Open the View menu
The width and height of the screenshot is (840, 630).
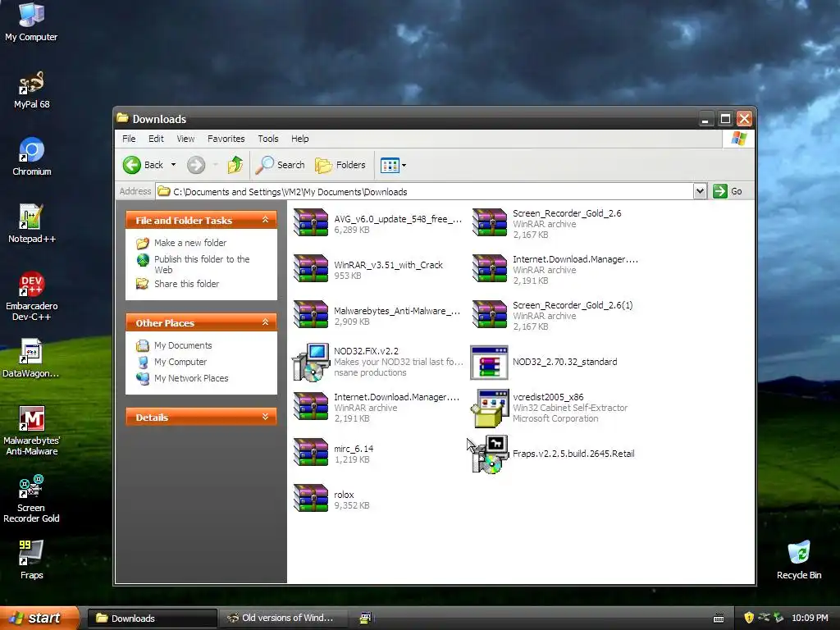click(185, 139)
